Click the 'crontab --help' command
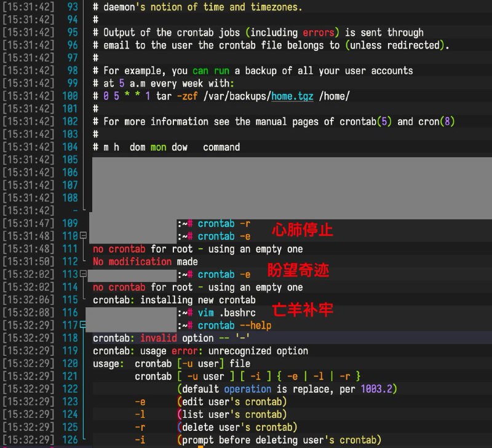This screenshot has height=448, width=492. [x=234, y=326]
